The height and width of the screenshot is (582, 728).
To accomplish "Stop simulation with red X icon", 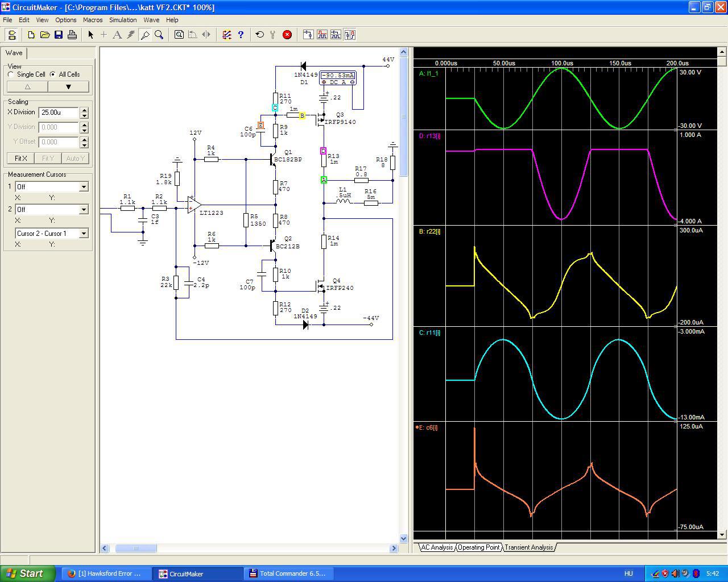I will click(287, 35).
